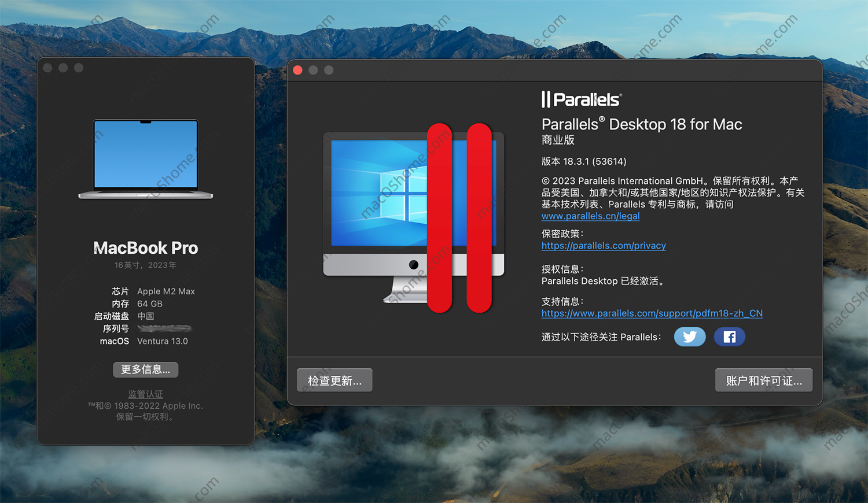Click the blurred serial number value

click(x=164, y=328)
